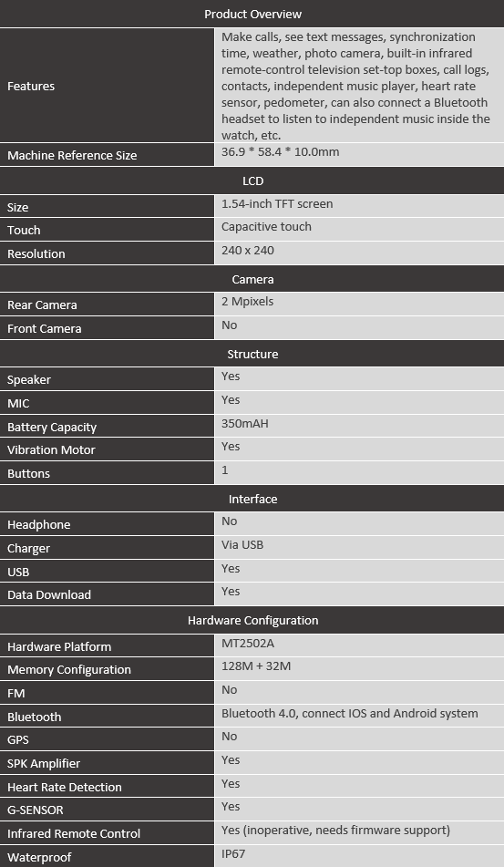The height and width of the screenshot is (867, 504).
Task: Click the Product Overview section header
Action: 252,14
